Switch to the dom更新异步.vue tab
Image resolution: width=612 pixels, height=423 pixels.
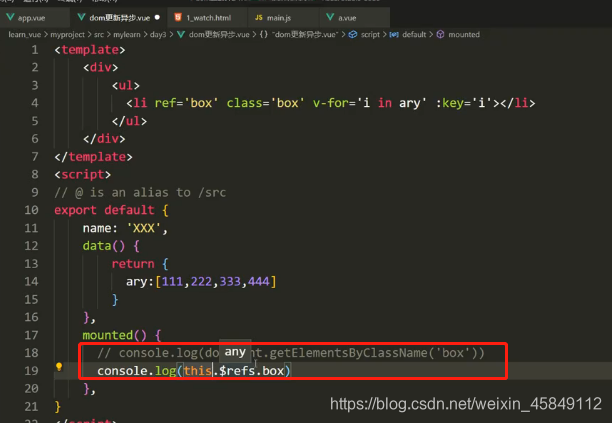119,18
